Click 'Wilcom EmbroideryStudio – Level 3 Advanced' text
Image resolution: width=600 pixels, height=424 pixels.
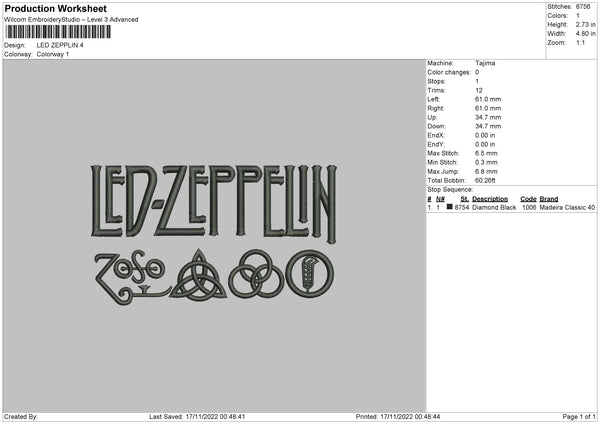pos(71,20)
